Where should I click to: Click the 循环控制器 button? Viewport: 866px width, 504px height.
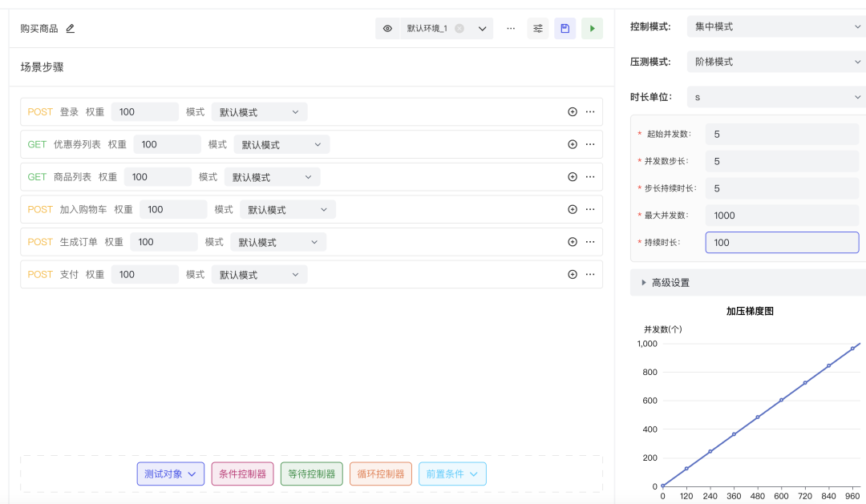tap(380, 474)
